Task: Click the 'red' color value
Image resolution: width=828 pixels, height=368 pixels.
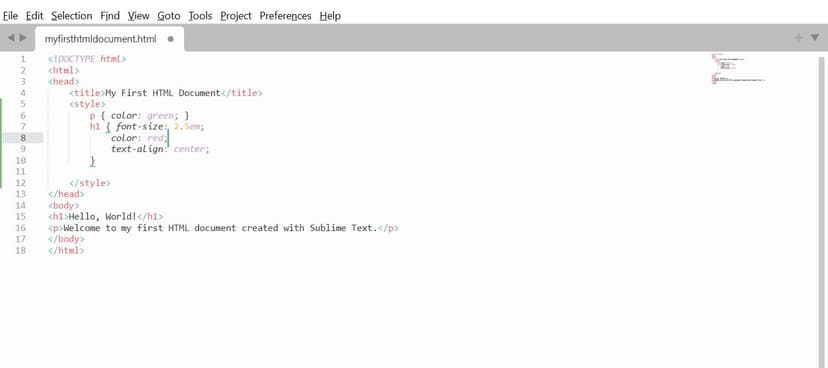Action: tap(155, 138)
